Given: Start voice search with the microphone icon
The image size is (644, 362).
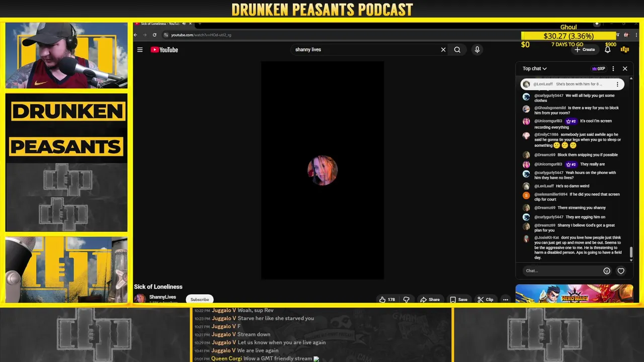Looking at the screenshot, I should (477, 50).
